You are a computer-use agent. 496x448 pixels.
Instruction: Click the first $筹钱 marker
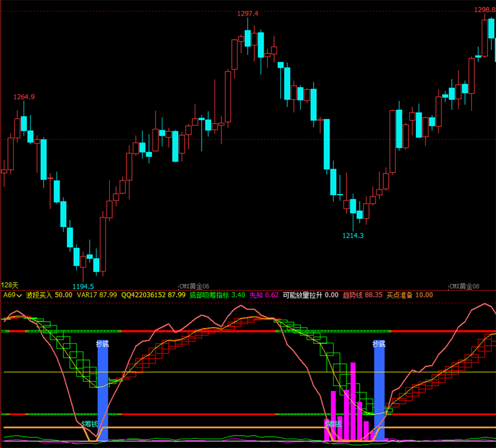point(89,424)
